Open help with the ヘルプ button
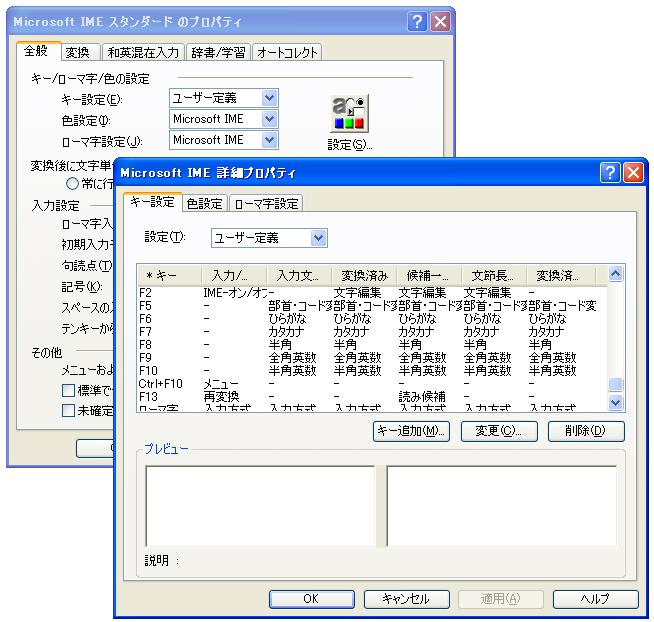The image size is (654, 622). (x=596, y=599)
